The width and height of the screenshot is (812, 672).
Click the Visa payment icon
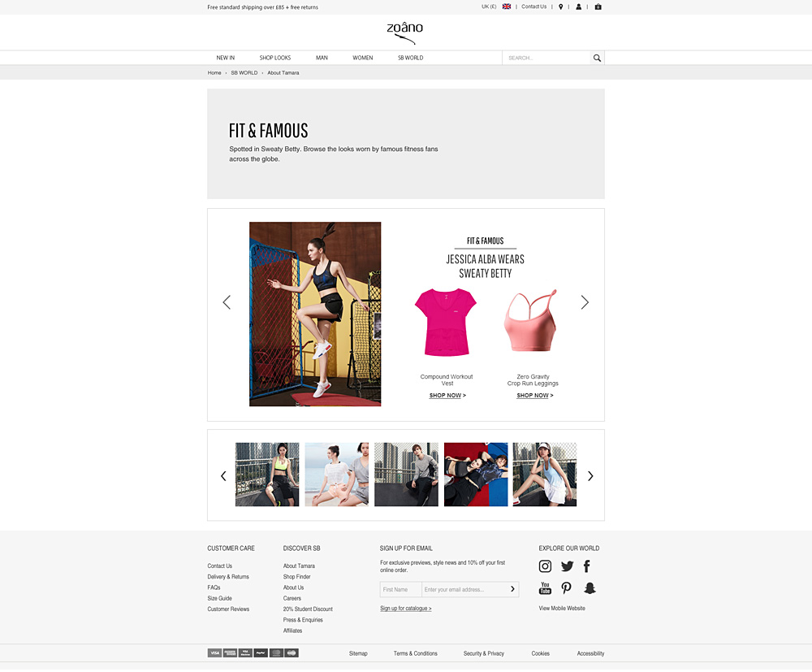pos(214,652)
